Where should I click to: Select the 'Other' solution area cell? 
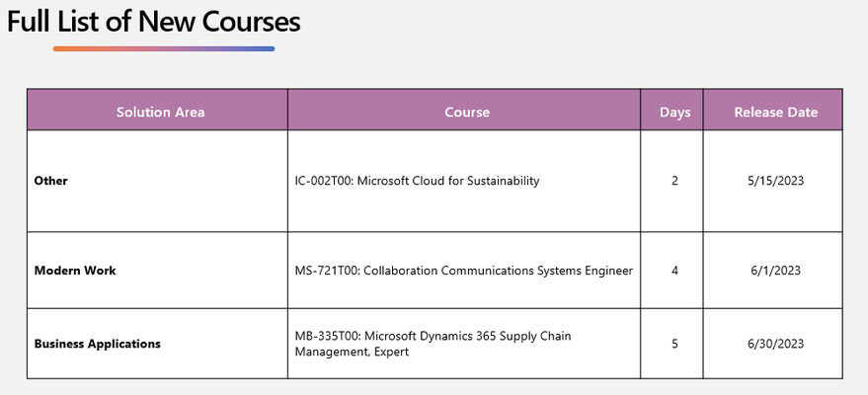[51, 181]
